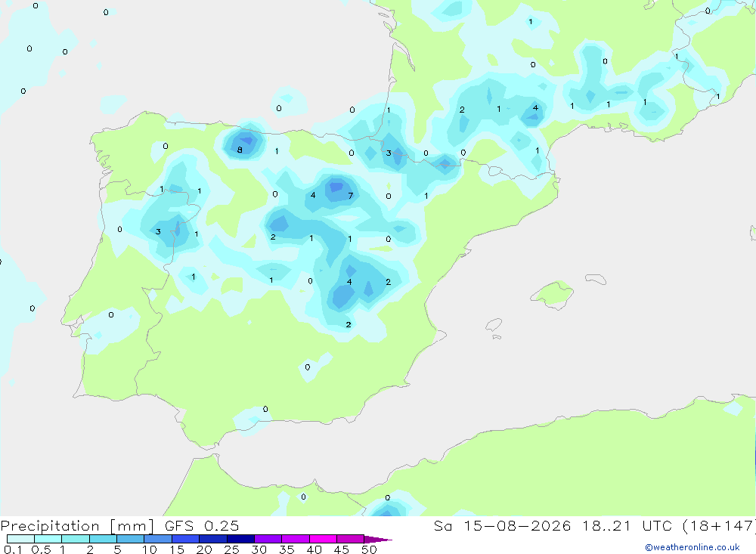The width and height of the screenshot is (756, 554).
Task: Open the weatheronline.co.uk credit link
Action: click(x=692, y=547)
